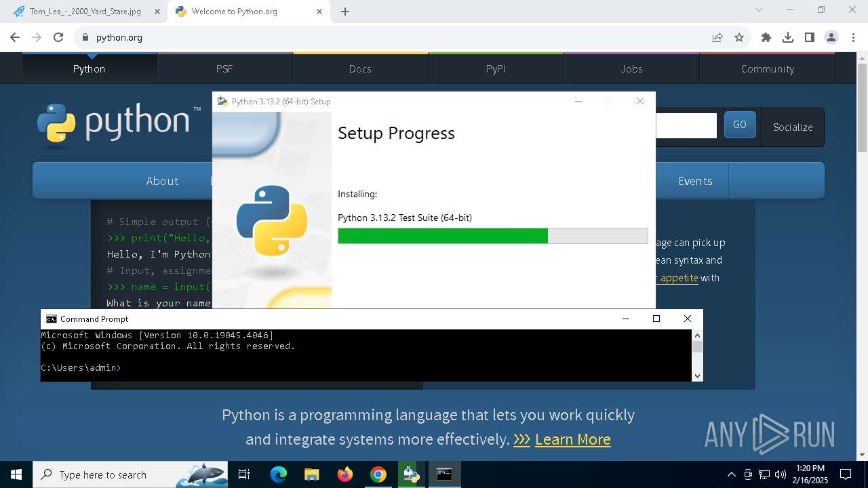Minimize the Python 3.13.2 Setup window
This screenshot has height=488, width=868.
(x=578, y=101)
